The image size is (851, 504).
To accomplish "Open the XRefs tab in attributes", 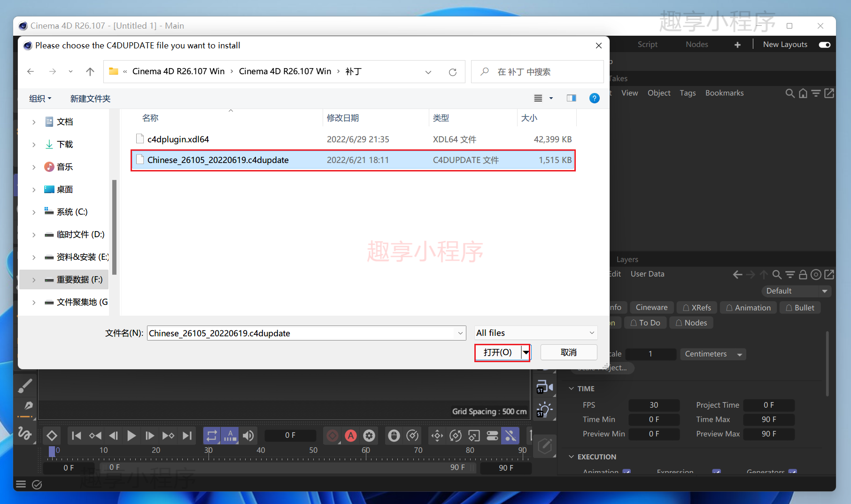I will [x=697, y=308].
